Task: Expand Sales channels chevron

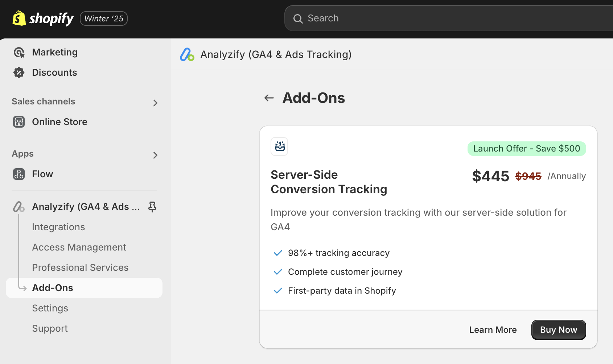Action: [x=155, y=103]
